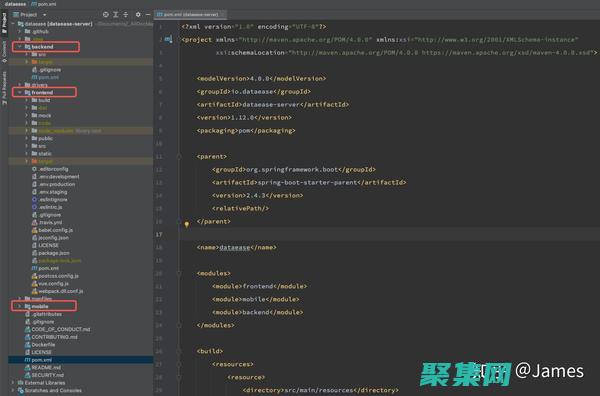The image size is (600, 396).
Task: Click the Maven icon of selected root pom.xml
Action: [x=28, y=360]
